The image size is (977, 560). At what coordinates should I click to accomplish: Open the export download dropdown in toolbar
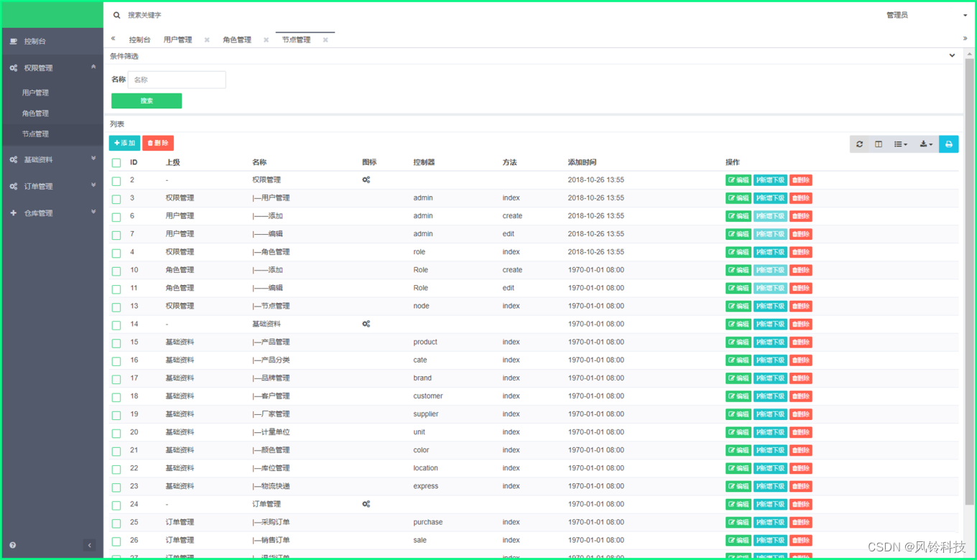[925, 144]
